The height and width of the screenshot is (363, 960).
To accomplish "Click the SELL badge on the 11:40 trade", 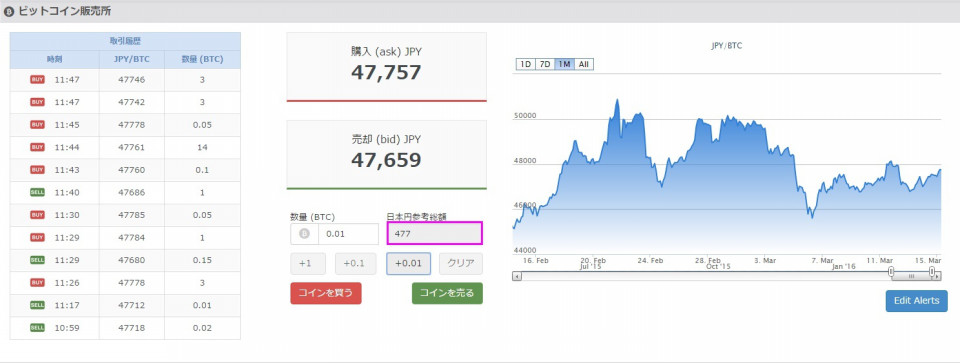I will click(37, 192).
